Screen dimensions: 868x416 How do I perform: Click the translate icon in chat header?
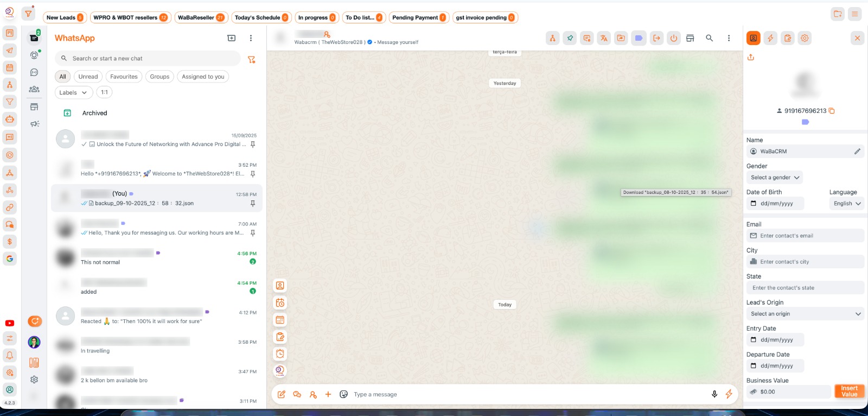(604, 38)
